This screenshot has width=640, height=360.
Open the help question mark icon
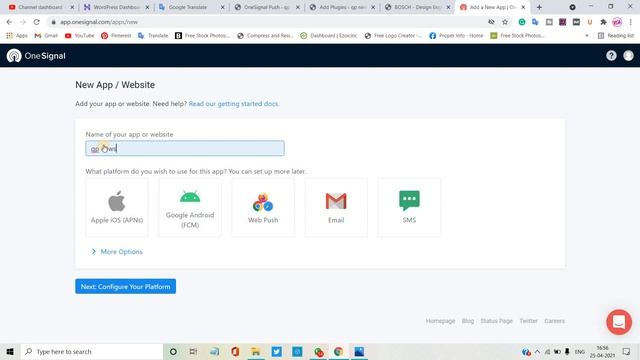coord(611,56)
